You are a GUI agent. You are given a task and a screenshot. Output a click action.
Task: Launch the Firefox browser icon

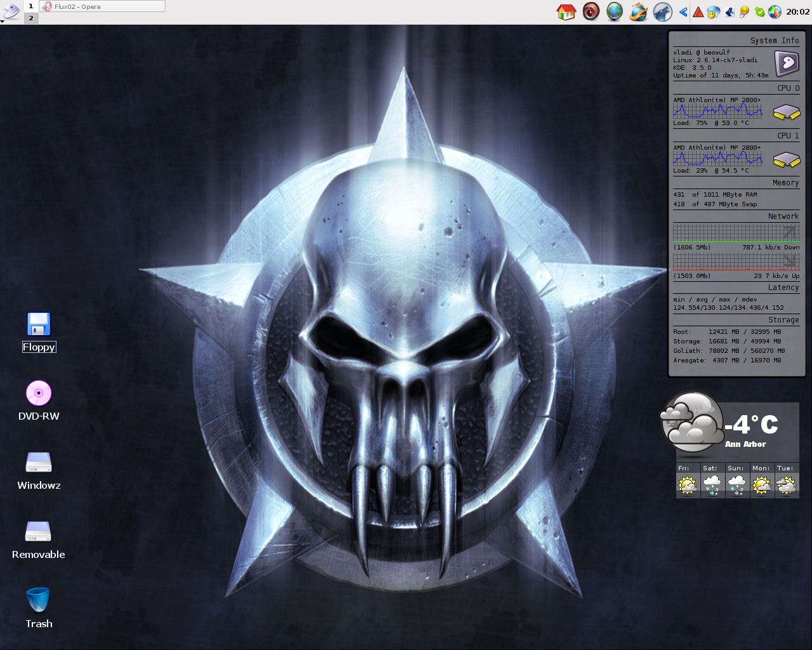pos(638,11)
